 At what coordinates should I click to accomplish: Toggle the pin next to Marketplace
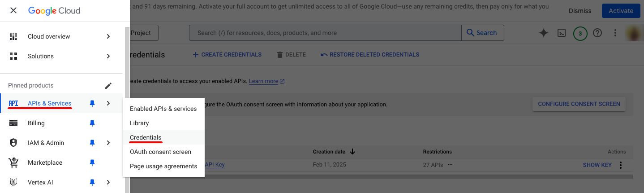tap(92, 162)
